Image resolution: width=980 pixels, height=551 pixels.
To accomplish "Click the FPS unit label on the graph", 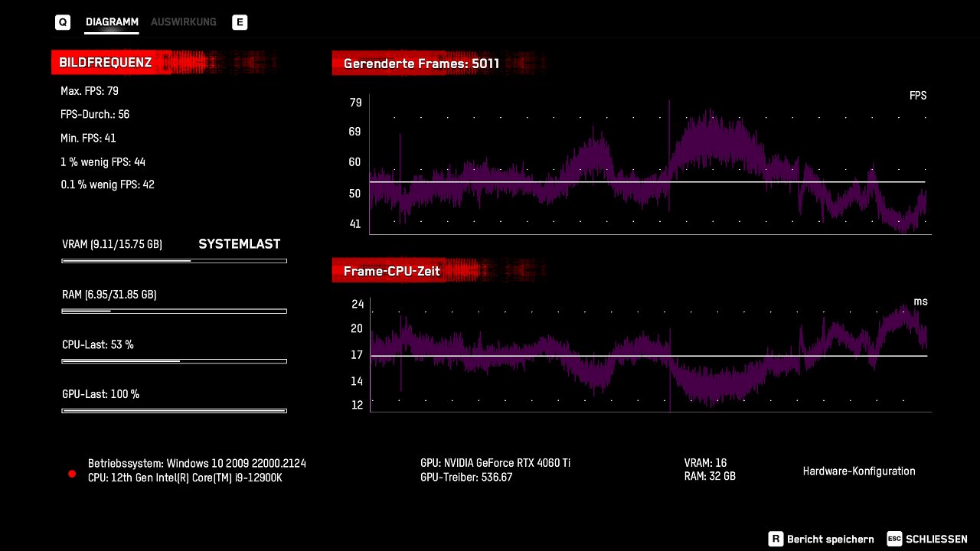I will (918, 96).
